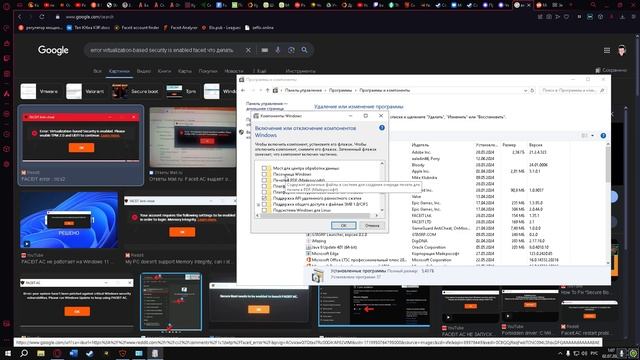
Task: Switch to Videos tab in Google
Action: 144,71
